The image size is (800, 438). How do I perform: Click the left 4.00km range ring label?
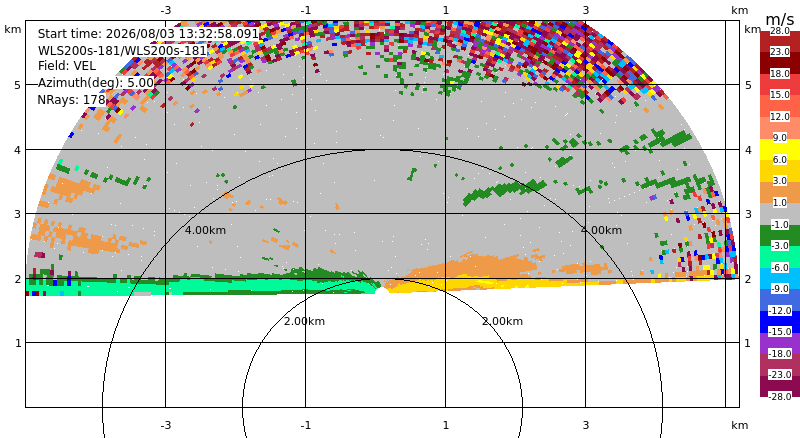[x=205, y=230]
